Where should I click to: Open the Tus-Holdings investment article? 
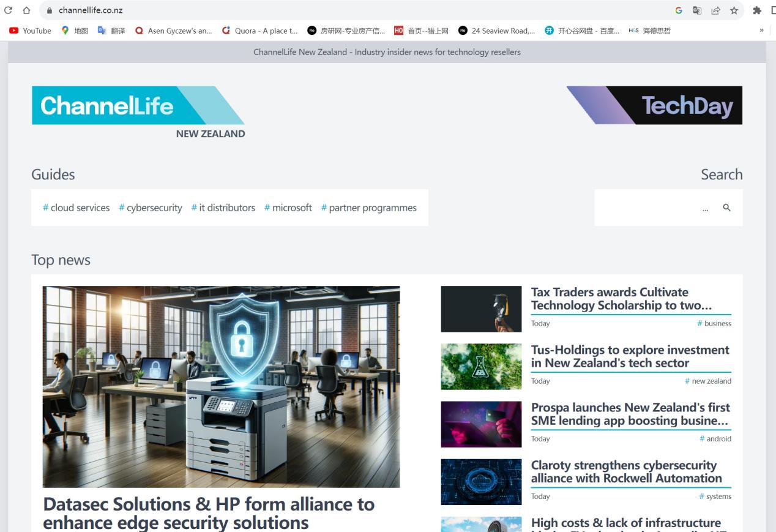click(629, 356)
